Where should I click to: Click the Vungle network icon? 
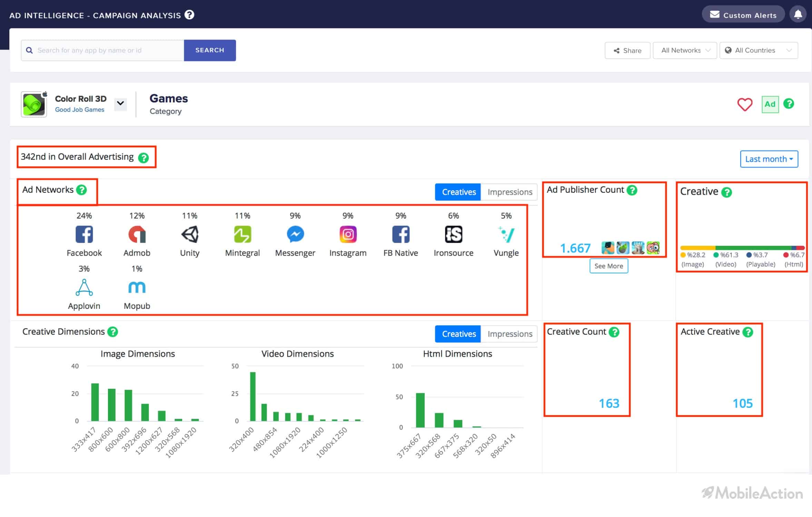506,235
